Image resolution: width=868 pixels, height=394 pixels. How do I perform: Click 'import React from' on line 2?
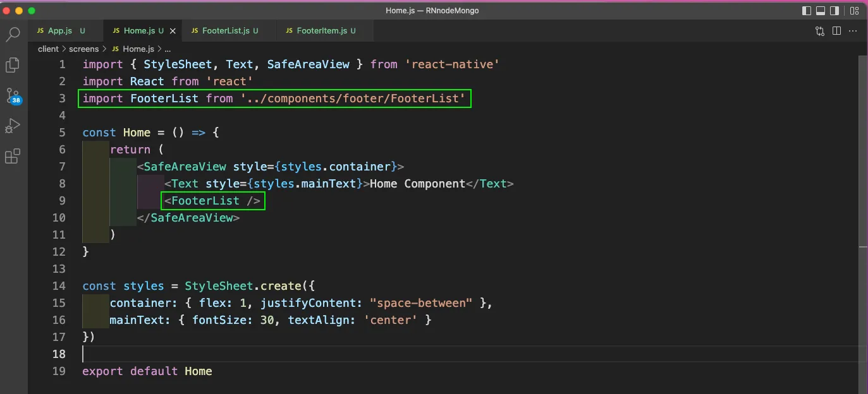pyautogui.click(x=140, y=81)
